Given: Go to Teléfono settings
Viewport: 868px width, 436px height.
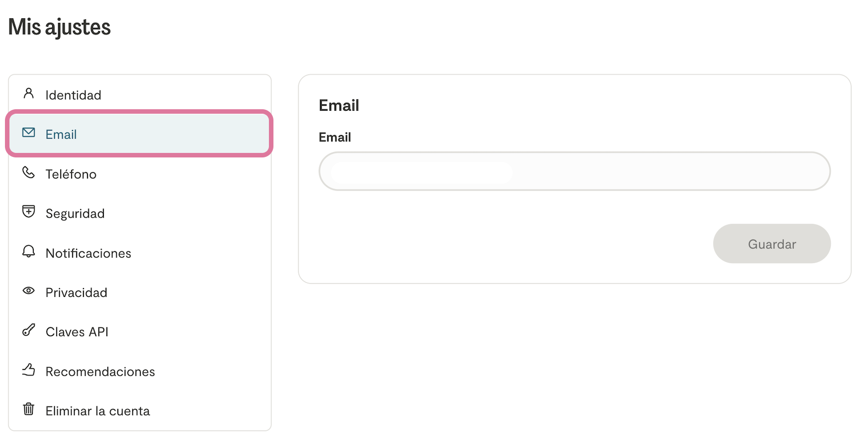Looking at the screenshot, I should pos(71,174).
